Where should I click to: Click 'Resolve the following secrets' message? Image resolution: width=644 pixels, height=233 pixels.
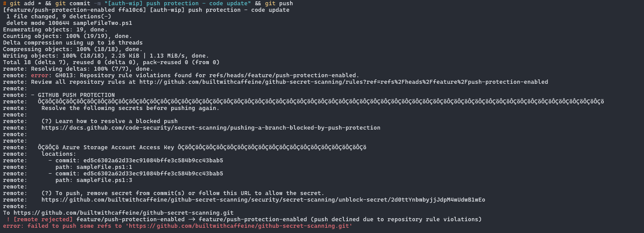(131, 108)
